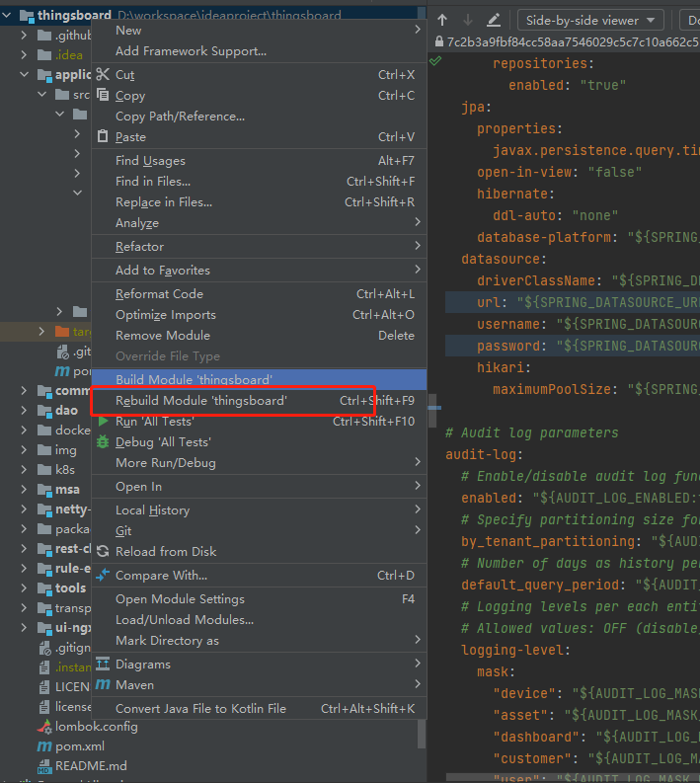Click previous difference up arrow

point(442,20)
